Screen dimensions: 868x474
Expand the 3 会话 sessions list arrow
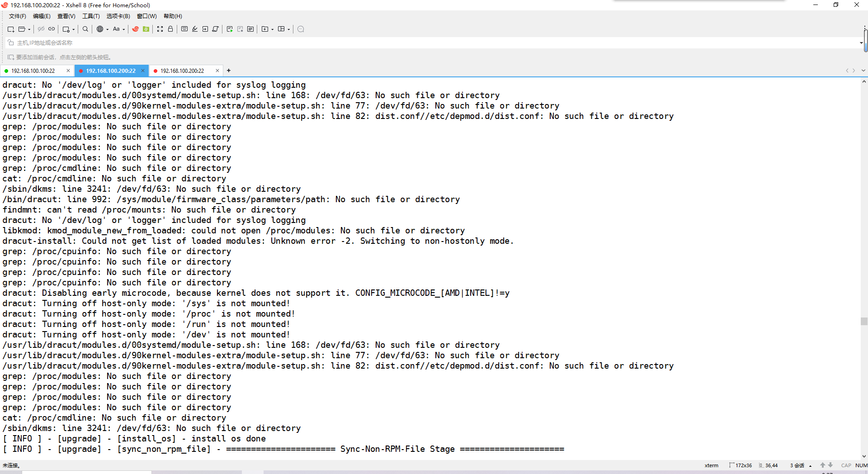click(810, 465)
